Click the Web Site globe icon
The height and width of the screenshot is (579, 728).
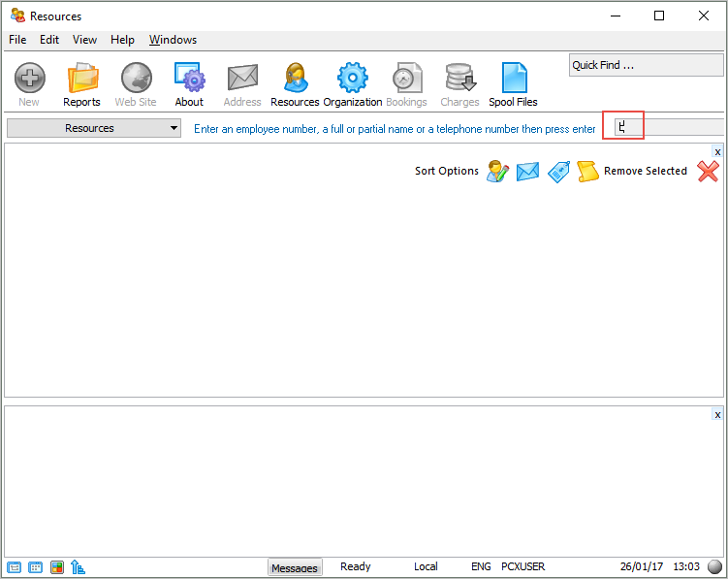[x=137, y=78]
